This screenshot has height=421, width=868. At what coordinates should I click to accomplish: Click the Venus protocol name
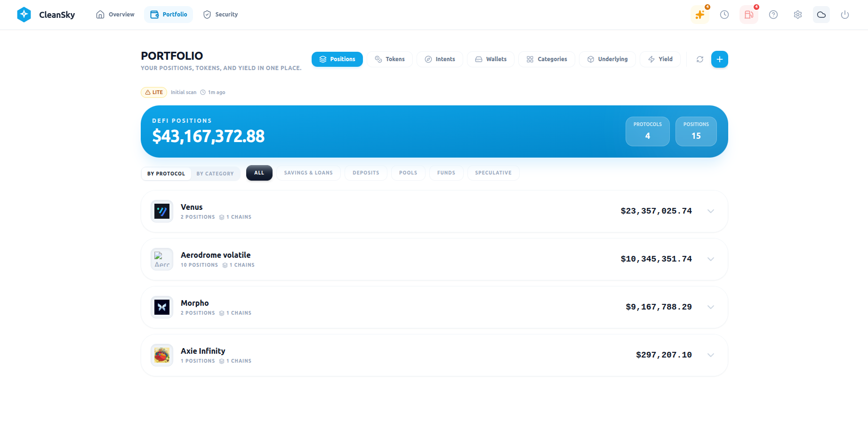click(x=192, y=207)
